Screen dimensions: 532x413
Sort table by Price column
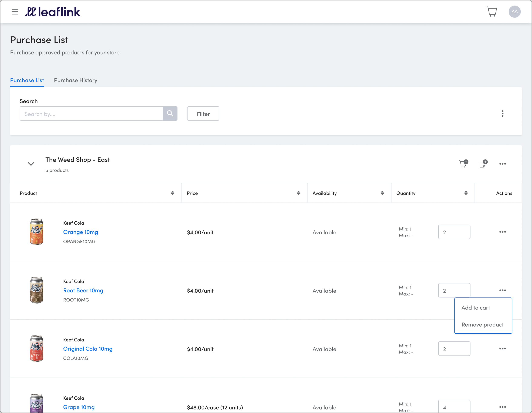pyautogui.click(x=298, y=193)
